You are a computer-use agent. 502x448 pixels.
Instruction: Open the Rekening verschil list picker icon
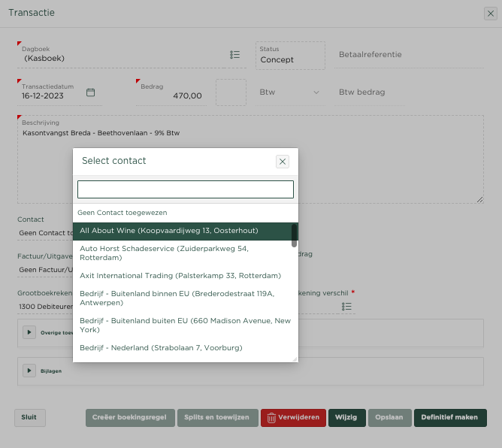click(346, 307)
